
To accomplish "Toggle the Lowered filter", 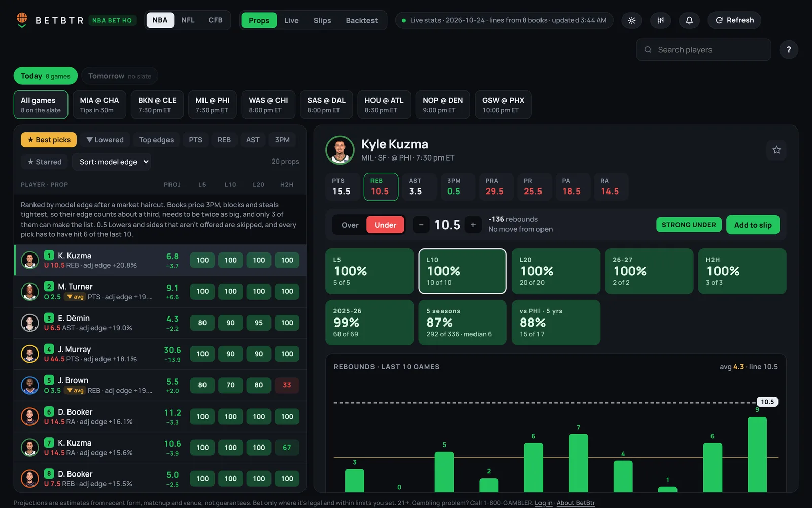I will click(105, 140).
